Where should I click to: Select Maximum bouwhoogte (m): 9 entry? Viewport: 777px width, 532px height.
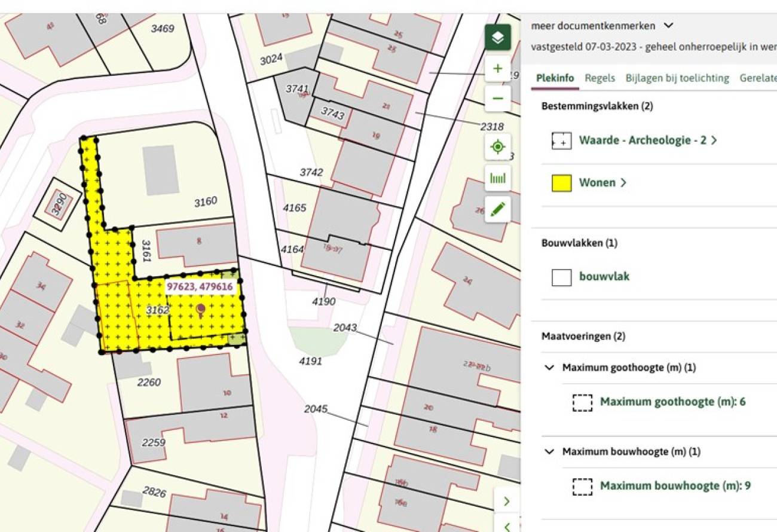click(x=675, y=486)
